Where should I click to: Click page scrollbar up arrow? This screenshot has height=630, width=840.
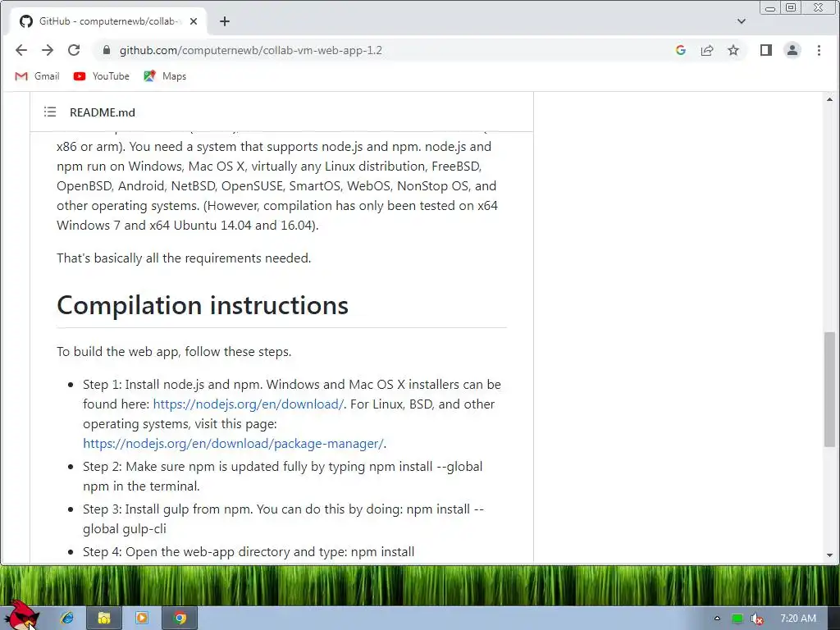pos(830,99)
